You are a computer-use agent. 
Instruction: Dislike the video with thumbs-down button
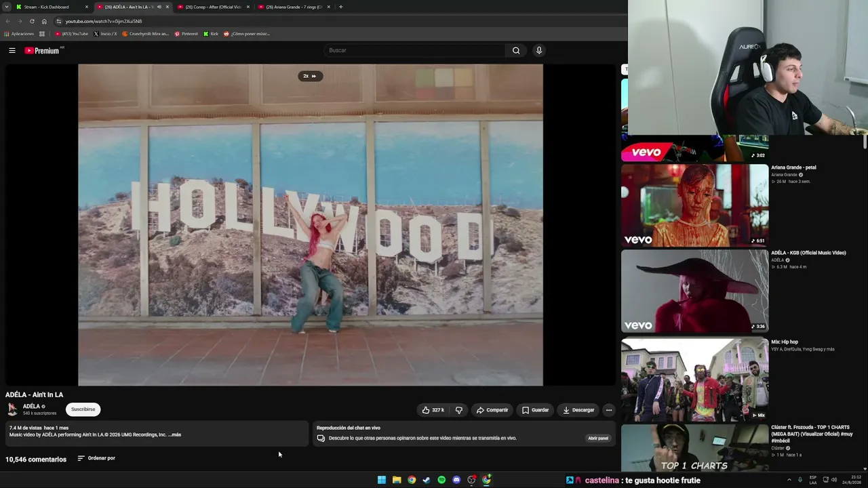pos(459,410)
